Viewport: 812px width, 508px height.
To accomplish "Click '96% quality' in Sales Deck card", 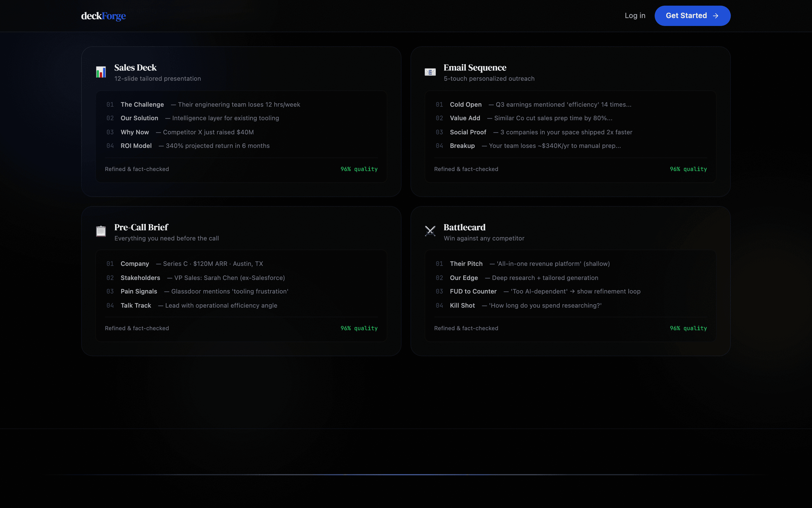I will pos(359,169).
